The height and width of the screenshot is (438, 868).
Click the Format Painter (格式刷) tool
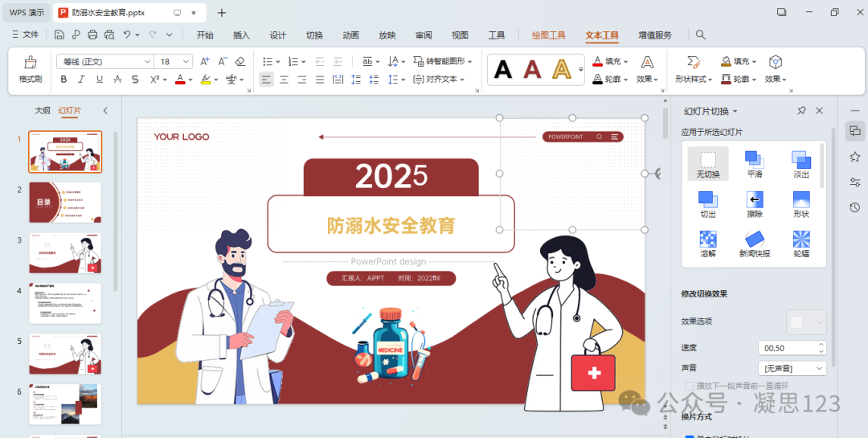coord(31,69)
